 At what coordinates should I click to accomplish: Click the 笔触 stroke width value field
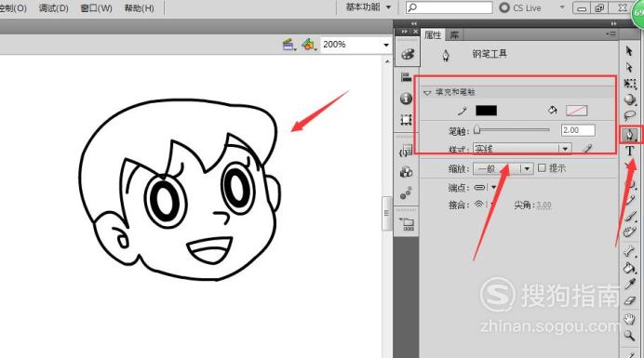coord(578,130)
